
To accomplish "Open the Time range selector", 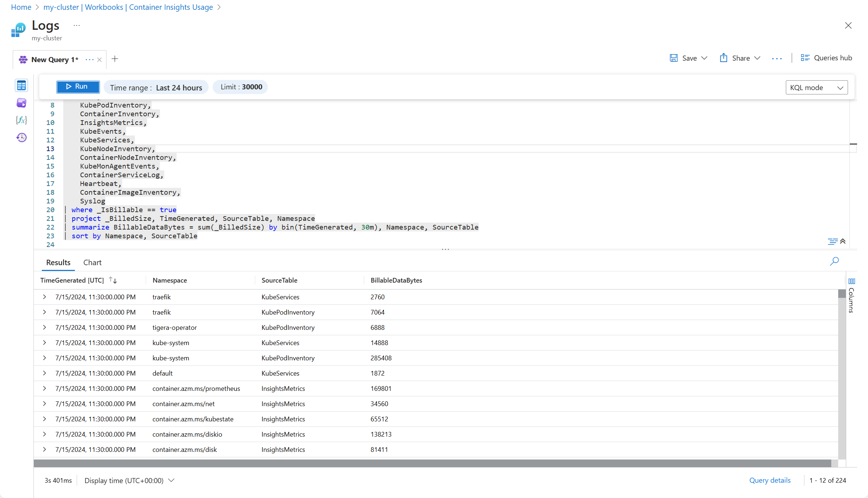I will (x=156, y=88).
